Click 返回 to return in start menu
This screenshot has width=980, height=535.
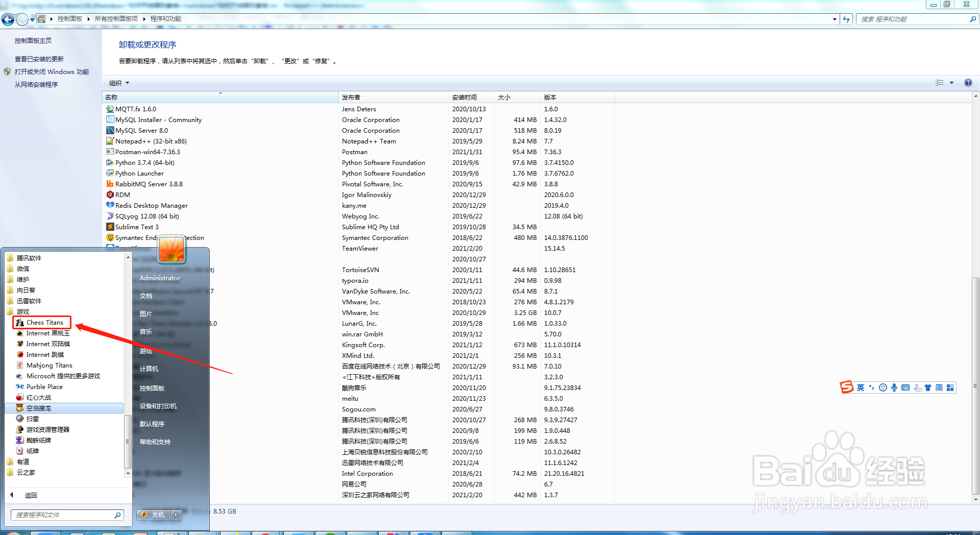click(31, 496)
